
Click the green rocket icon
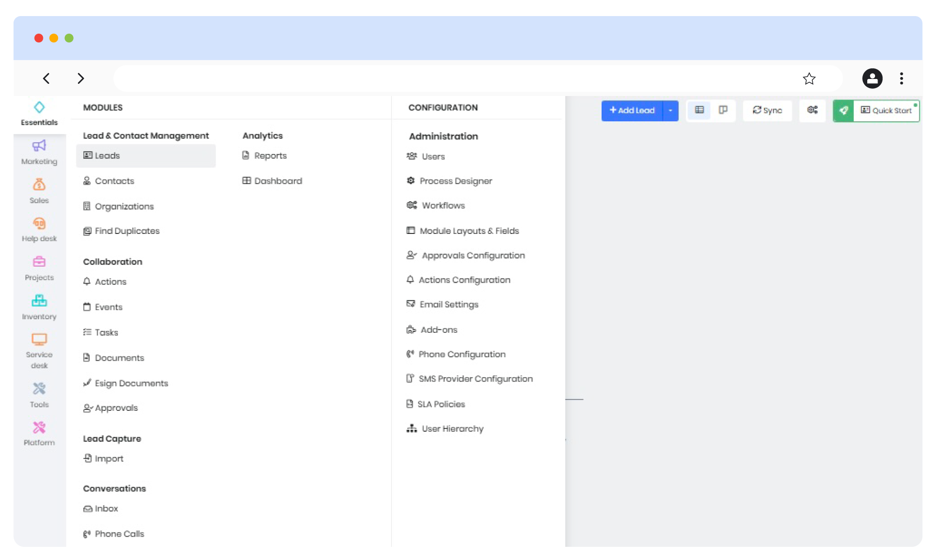tap(843, 111)
